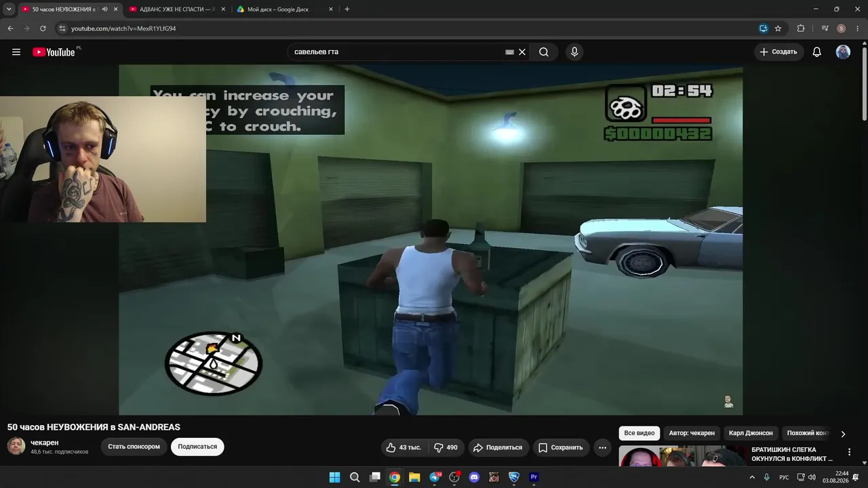Open more actions three-dot menu under video

(x=602, y=447)
